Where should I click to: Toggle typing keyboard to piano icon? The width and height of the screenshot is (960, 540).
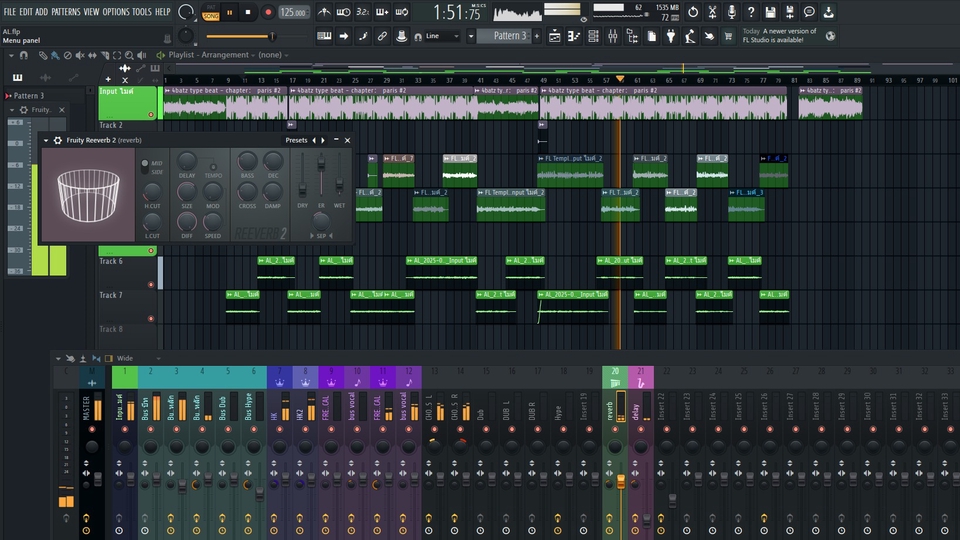324,36
